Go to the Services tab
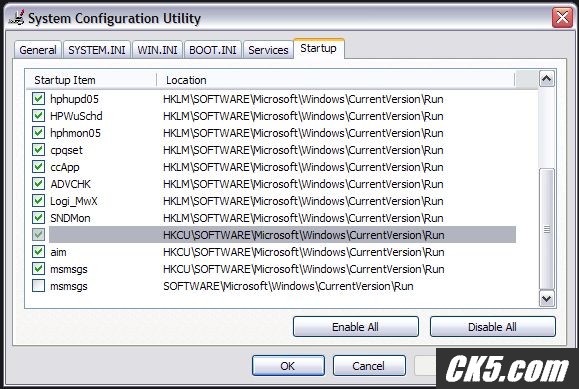Viewport: 579px width, 389px height. (x=268, y=50)
